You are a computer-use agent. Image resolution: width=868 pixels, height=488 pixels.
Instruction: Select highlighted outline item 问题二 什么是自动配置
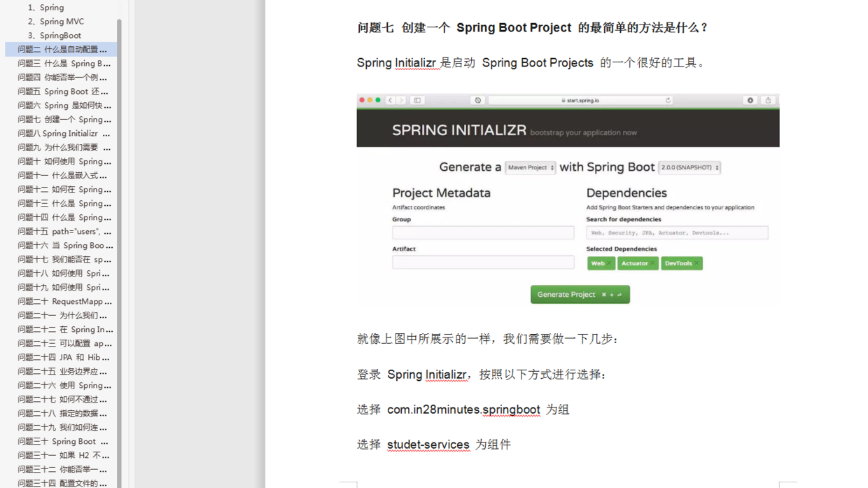point(62,49)
